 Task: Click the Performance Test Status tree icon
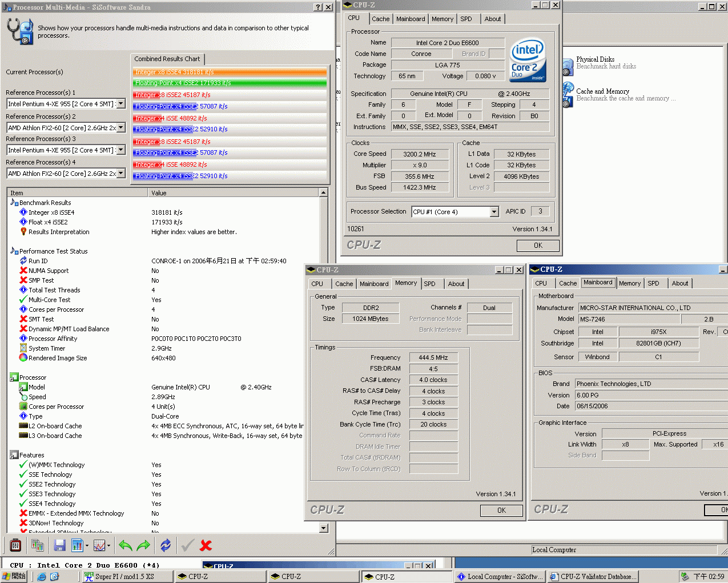(14, 251)
